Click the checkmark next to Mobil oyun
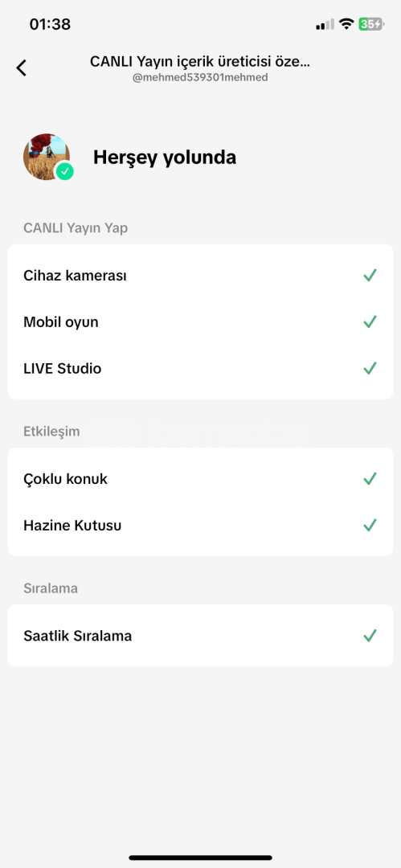Viewport: 401px width, 868px height. click(370, 321)
